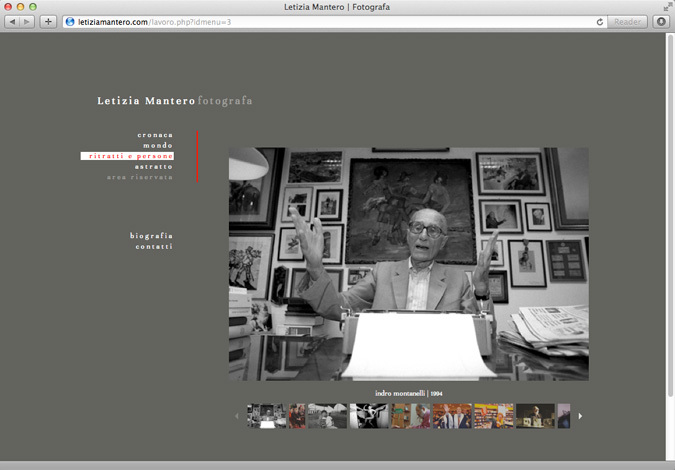Click the plus add bookmark button
Image resolution: width=675 pixels, height=470 pixels.
[48, 22]
